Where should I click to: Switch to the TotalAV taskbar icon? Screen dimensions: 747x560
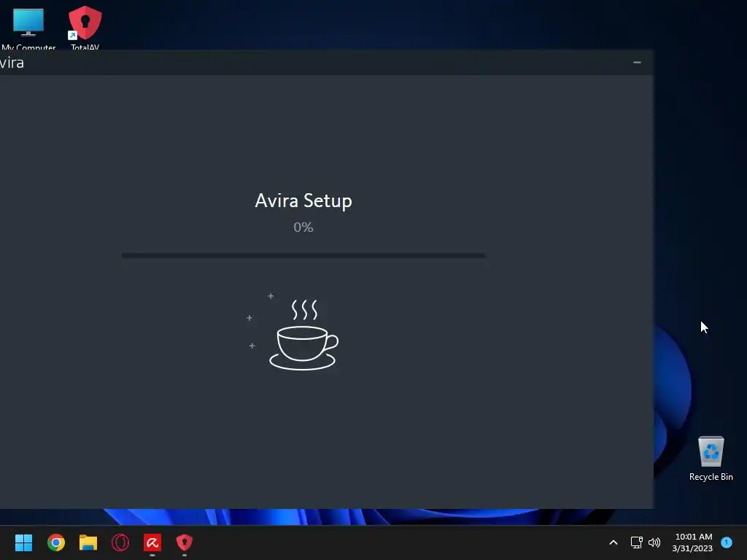pos(185,542)
